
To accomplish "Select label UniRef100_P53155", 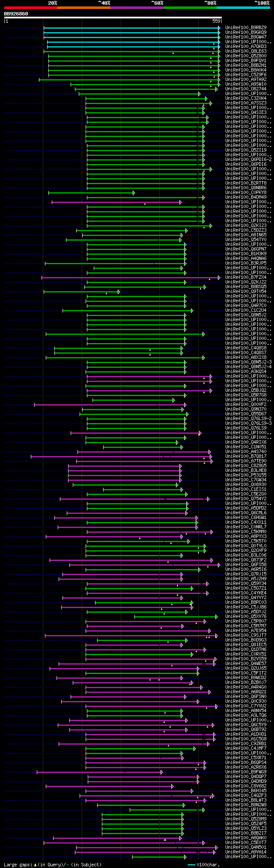I will [x=246, y=475].
